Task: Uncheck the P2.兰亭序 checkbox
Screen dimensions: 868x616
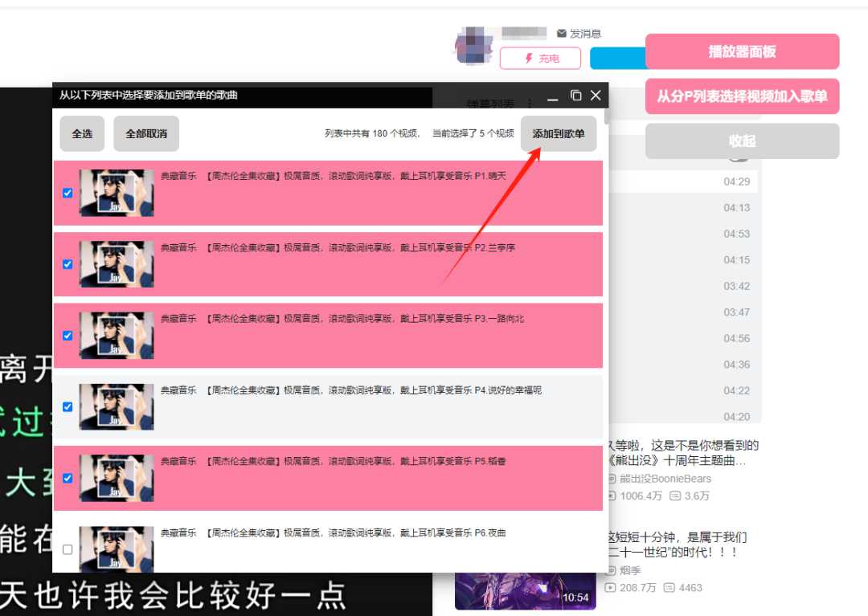Action: click(x=68, y=264)
